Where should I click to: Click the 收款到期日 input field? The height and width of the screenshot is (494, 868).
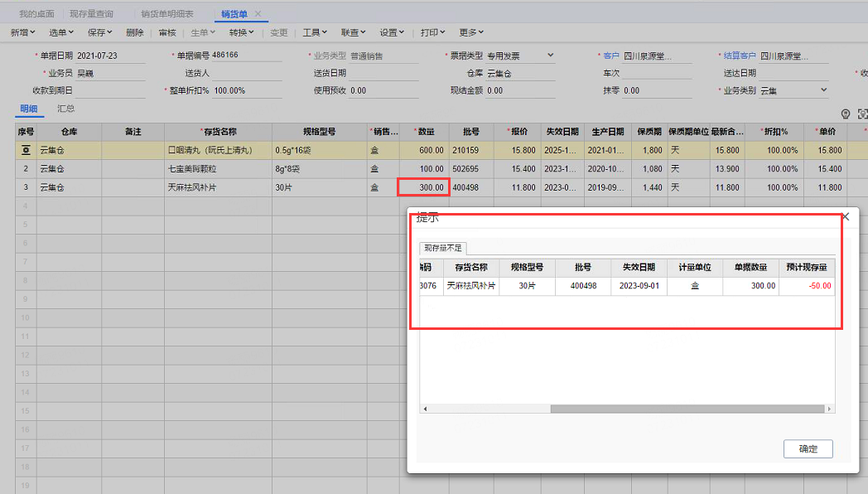(x=110, y=90)
